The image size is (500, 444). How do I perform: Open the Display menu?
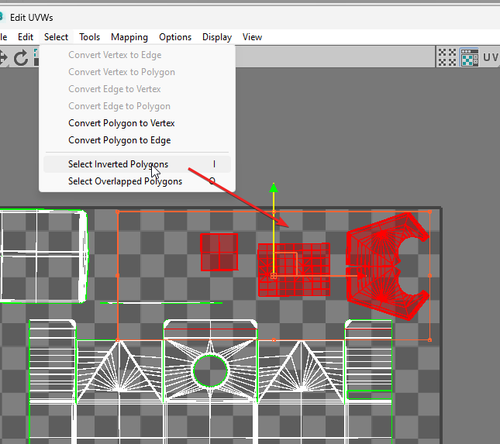tap(217, 37)
